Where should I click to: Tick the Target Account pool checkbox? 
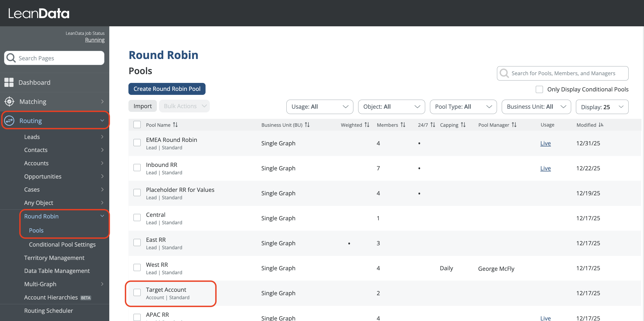pyautogui.click(x=137, y=293)
